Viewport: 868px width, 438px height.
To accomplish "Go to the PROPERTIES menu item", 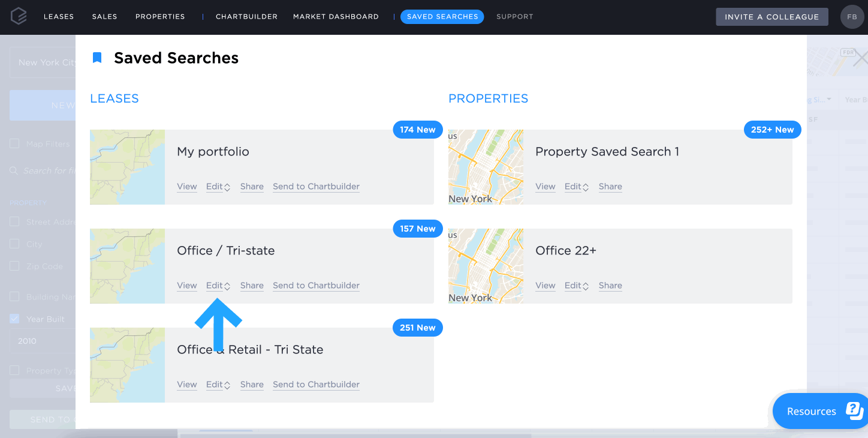I will click(160, 17).
